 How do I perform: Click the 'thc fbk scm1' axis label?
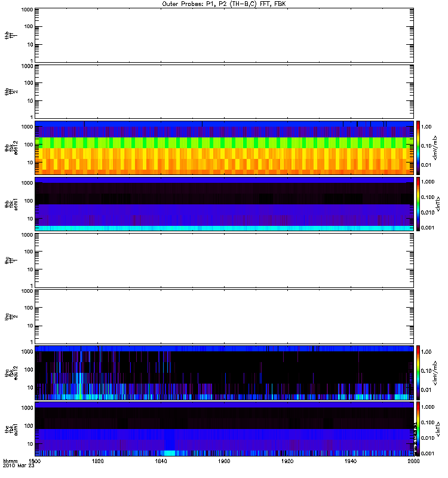(11, 429)
